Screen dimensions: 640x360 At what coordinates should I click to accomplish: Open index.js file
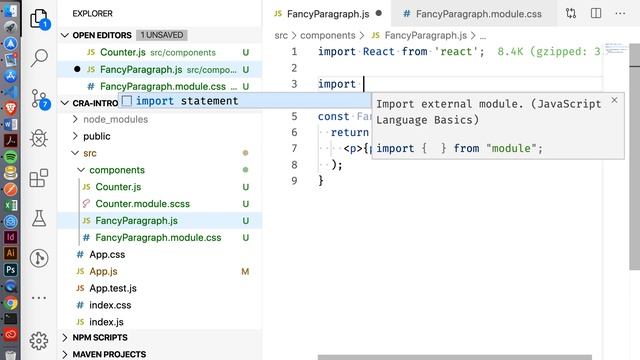coord(160,322)
